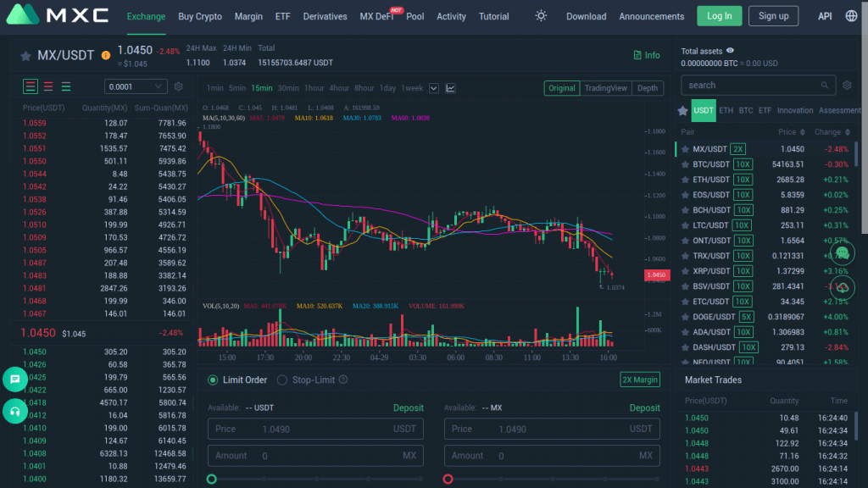
Task: Open the Info link
Action: tap(647, 55)
